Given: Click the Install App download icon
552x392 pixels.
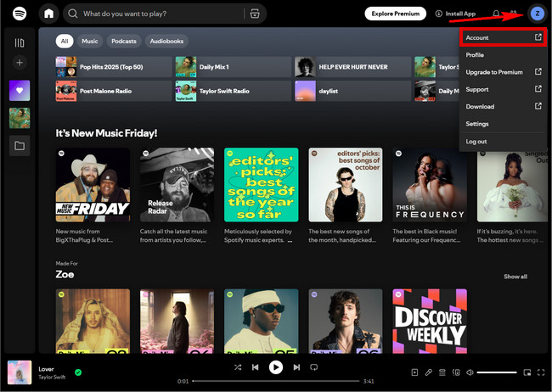Looking at the screenshot, I should 439,14.
